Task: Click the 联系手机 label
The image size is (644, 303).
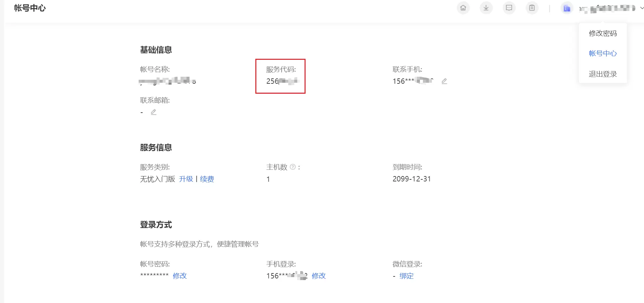Action: 407,69
